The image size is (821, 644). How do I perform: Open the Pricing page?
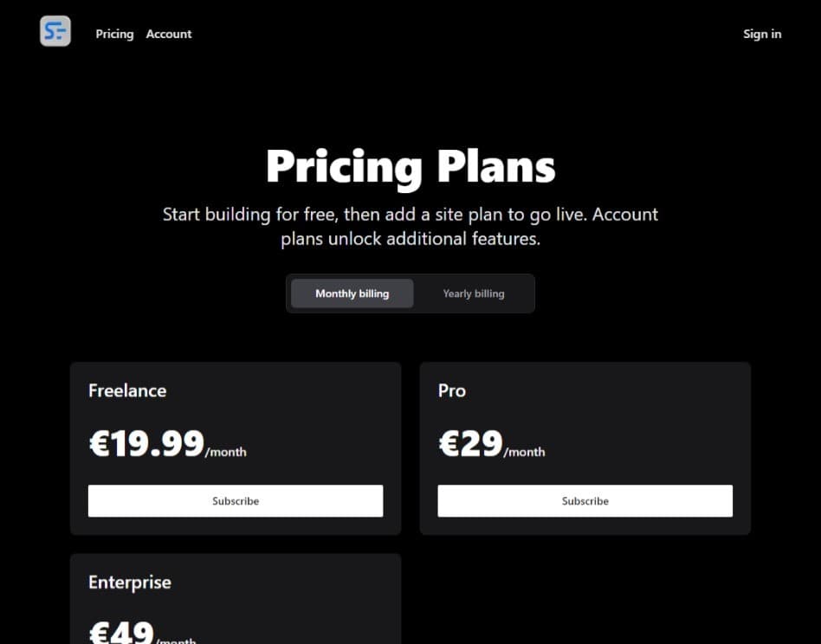click(x=113, y=34)
